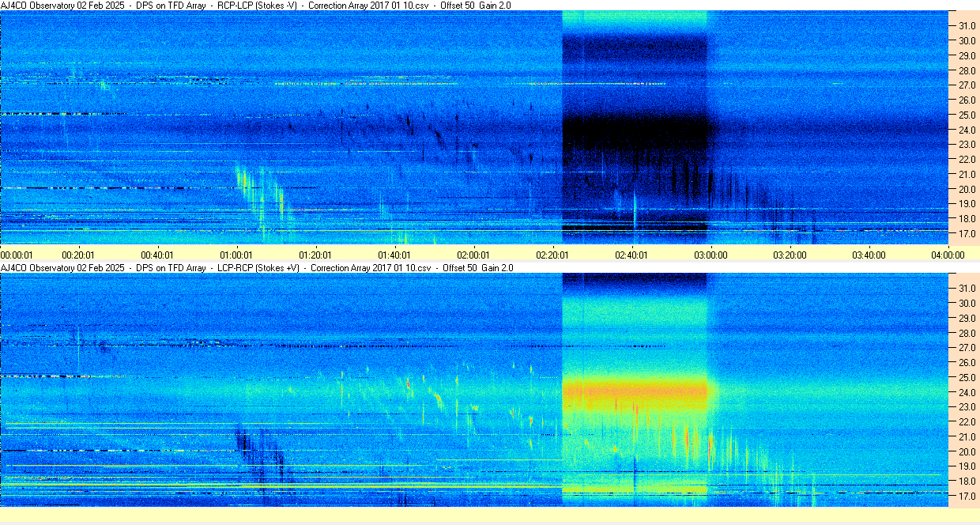The image size is (980, 525).
Task: Click the 31.0 frequency label in the Stokes +V panel
Action: point(967,288)
